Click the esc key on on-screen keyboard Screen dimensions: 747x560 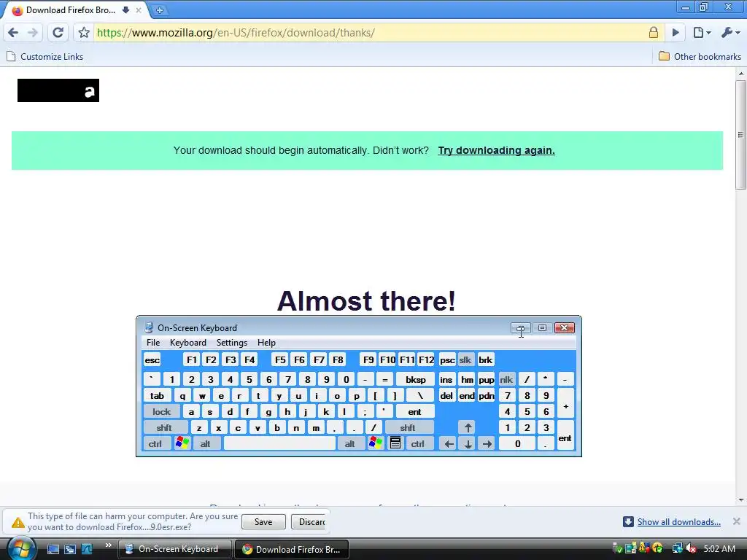click(152, 360)
